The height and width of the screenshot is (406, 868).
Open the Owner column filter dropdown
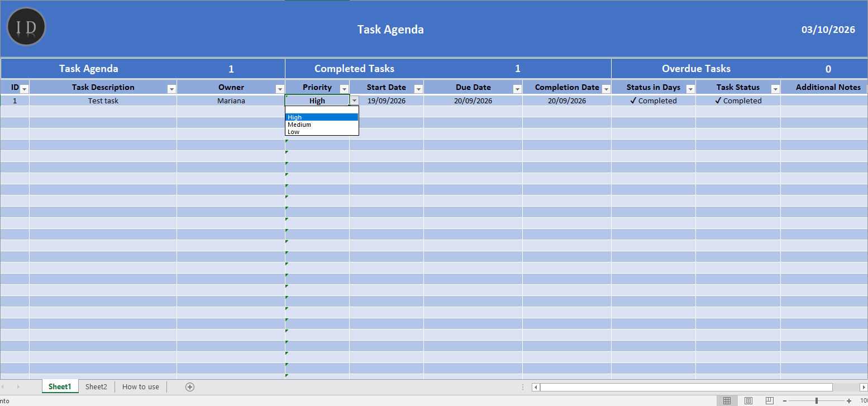click(280, 89)
